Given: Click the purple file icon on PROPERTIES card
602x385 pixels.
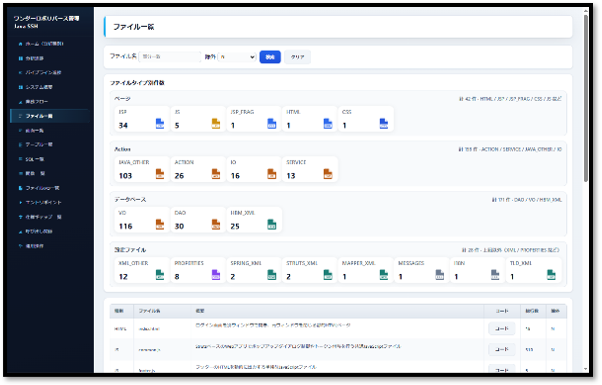Looking at the screenshot, I should [x=216, y=275].
